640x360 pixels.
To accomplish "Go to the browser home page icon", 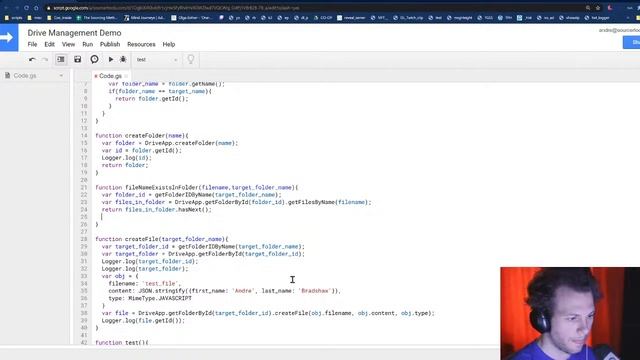I will pyautogui.click(x=36, y=8).
